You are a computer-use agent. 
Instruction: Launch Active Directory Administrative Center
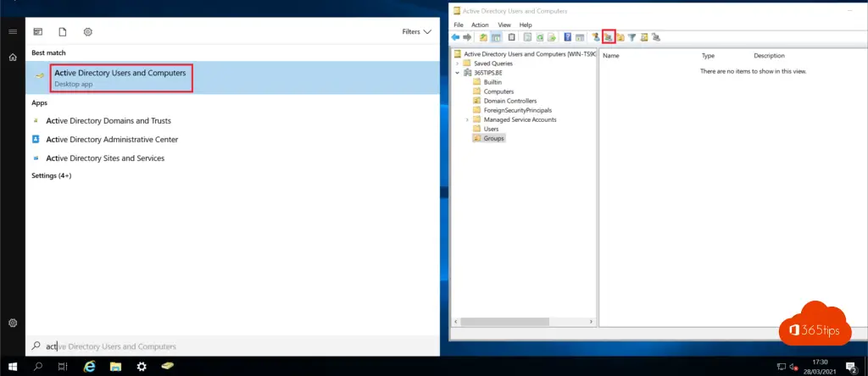click(x=112, y=140)
